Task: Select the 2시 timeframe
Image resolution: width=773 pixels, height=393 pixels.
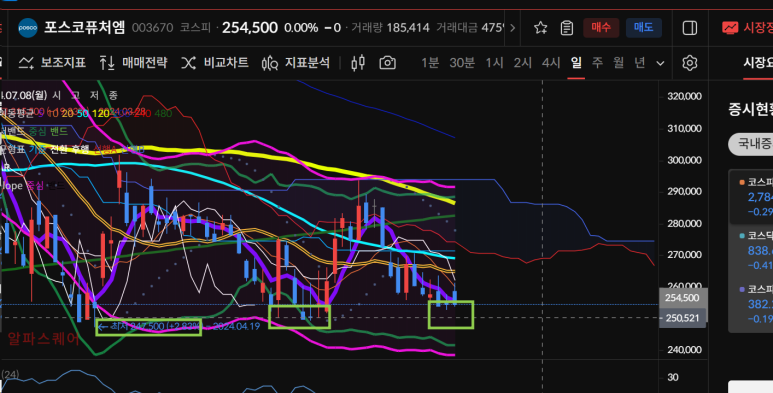Action: (x=523, y=63)
